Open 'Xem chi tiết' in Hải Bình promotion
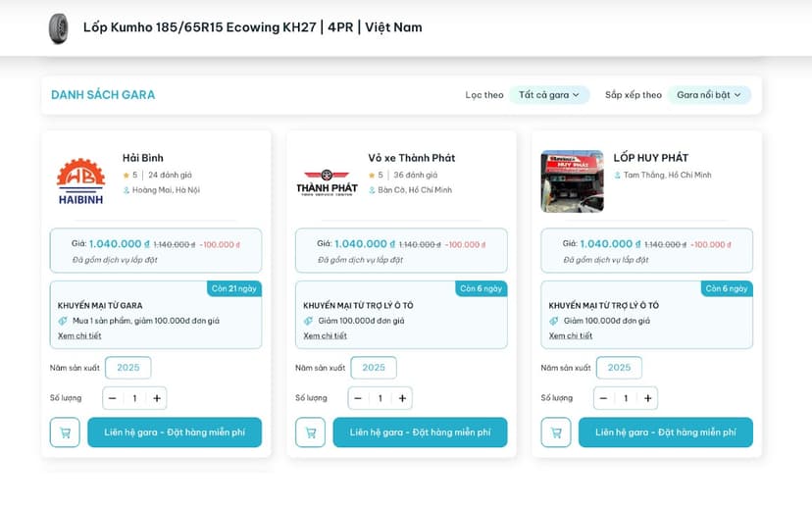The height and width of the screenshot is (510, 812). coord(79,335)
